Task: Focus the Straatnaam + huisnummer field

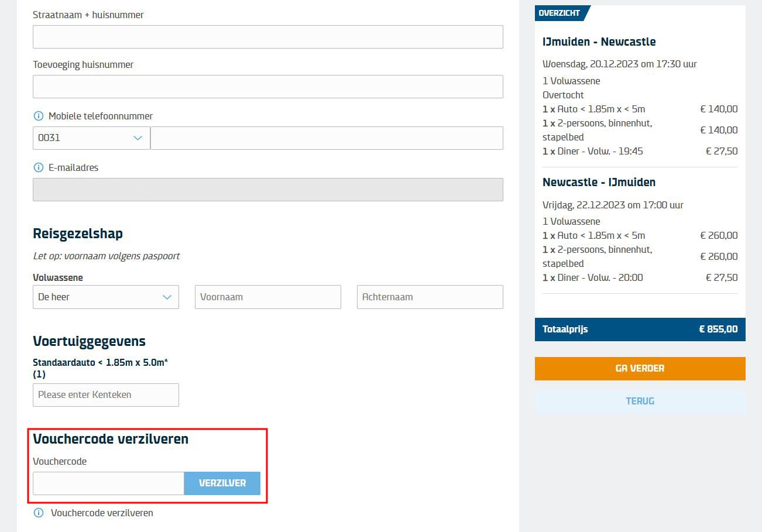Action: 267,37
